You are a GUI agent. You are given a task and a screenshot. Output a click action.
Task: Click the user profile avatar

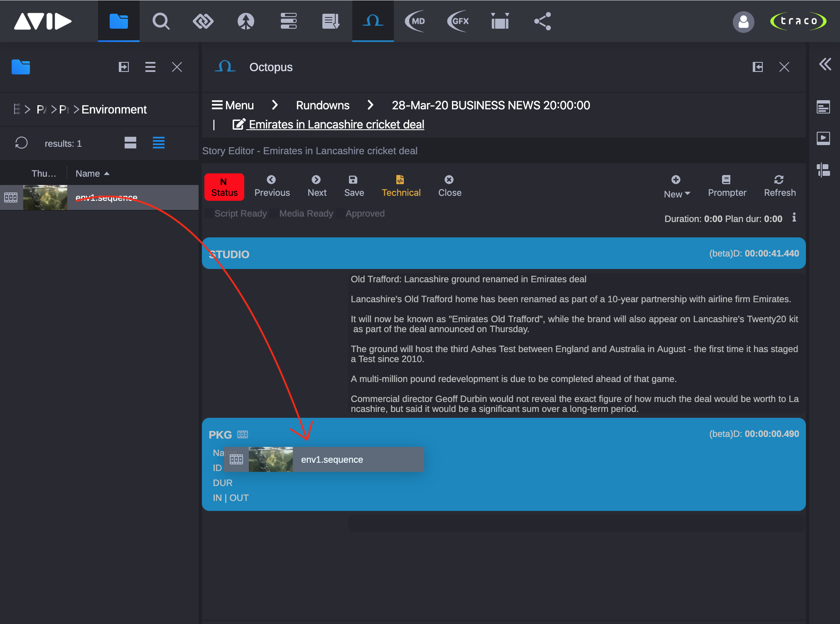[743, 22]
